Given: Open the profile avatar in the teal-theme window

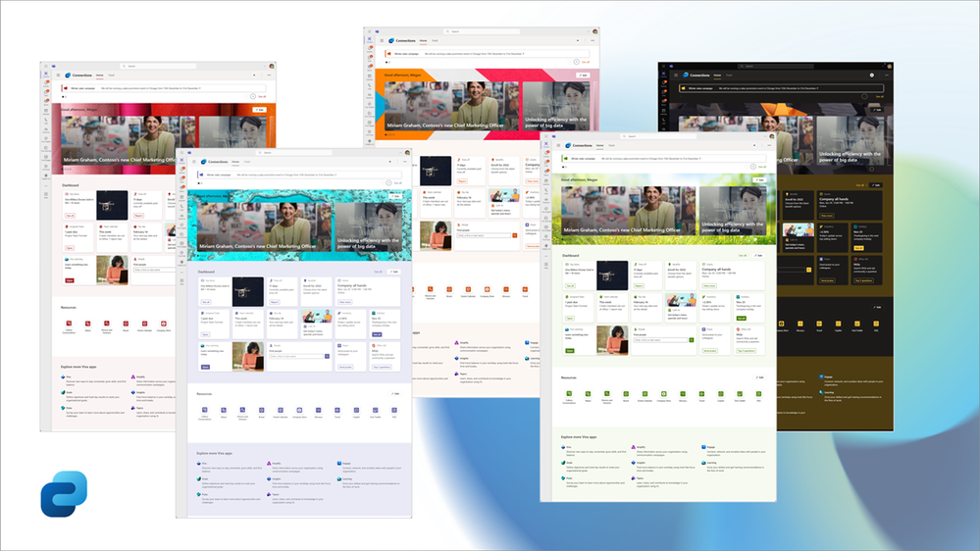Looking at the screenshot, I should pos(407,152).
